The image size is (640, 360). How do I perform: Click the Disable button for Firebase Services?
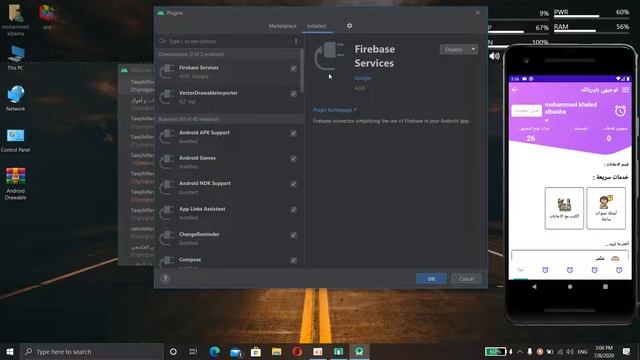(x=454, y=49)
